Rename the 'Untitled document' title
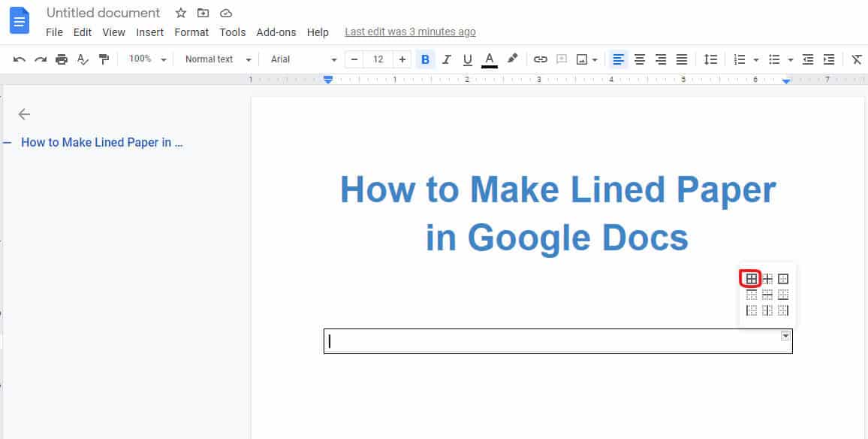868x439 pixels. point(103,13)
